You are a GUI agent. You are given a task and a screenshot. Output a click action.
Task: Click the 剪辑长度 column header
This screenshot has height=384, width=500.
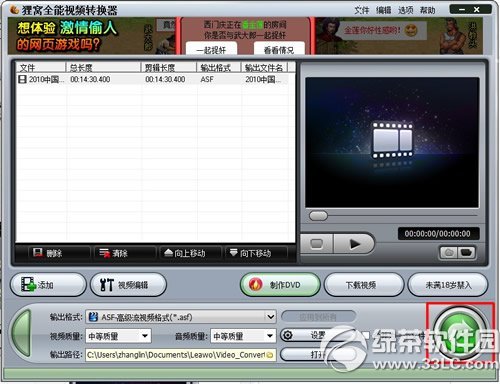[x=169, y=68]
